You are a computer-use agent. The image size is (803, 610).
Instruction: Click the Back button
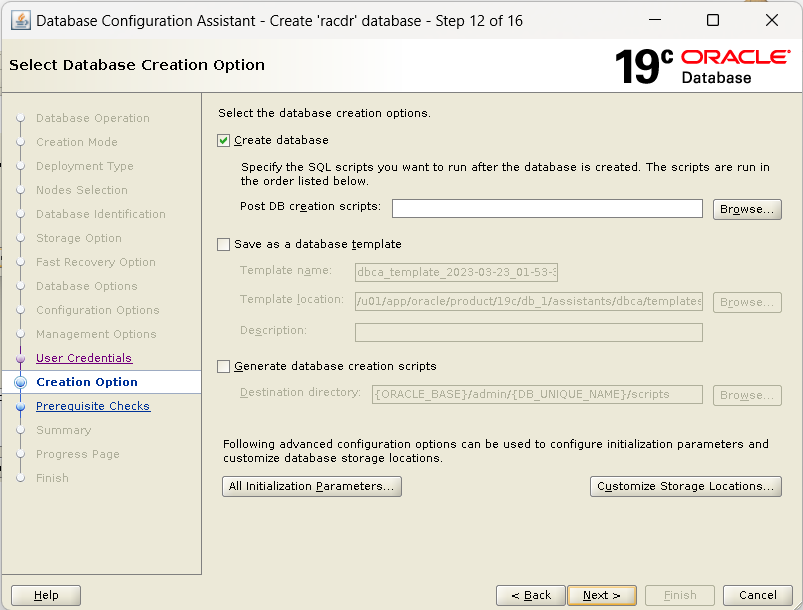tap(531, 595)
